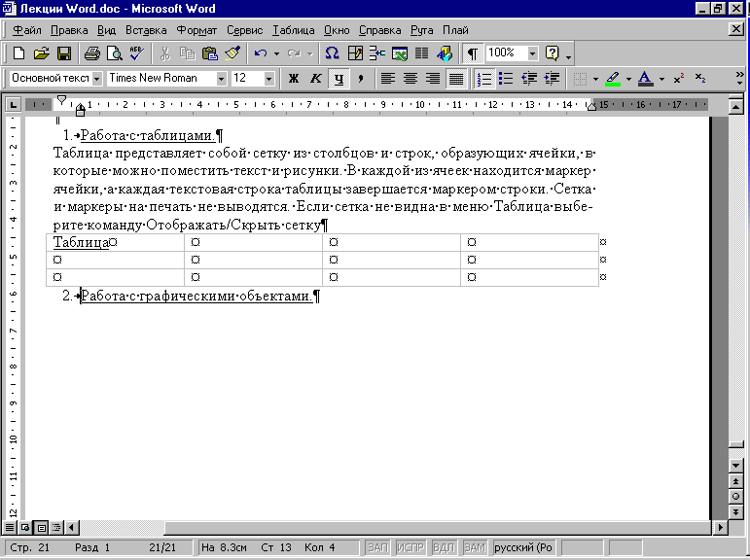
Task: Create a new blank document
Action: pos(18,53)
